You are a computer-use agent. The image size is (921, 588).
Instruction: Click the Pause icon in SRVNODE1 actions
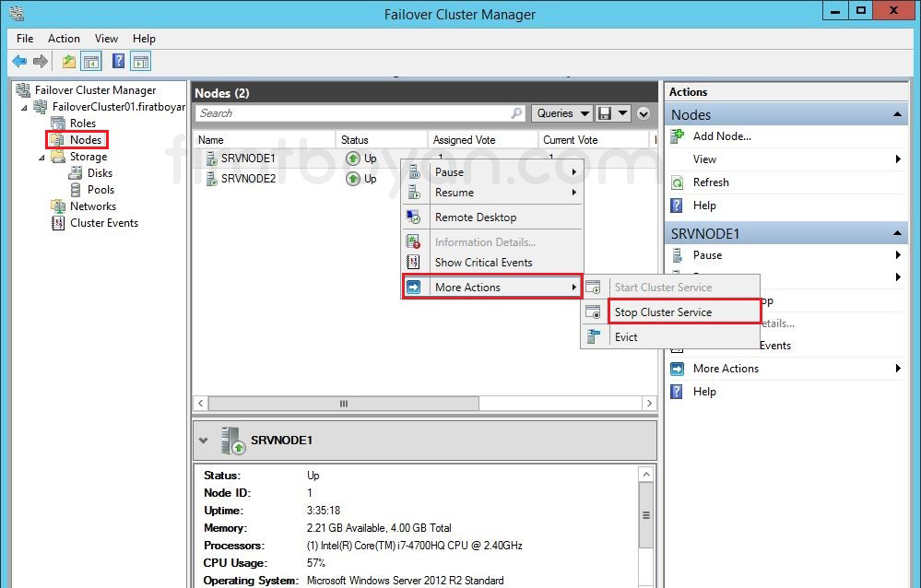pos(678,255)
